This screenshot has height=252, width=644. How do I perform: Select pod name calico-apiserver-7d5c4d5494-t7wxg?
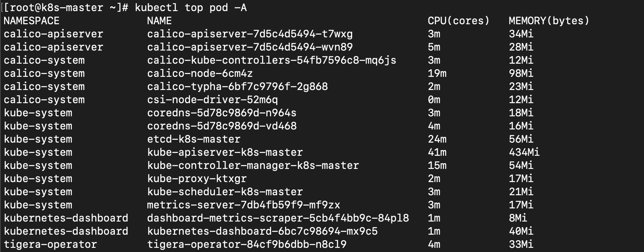250,34
